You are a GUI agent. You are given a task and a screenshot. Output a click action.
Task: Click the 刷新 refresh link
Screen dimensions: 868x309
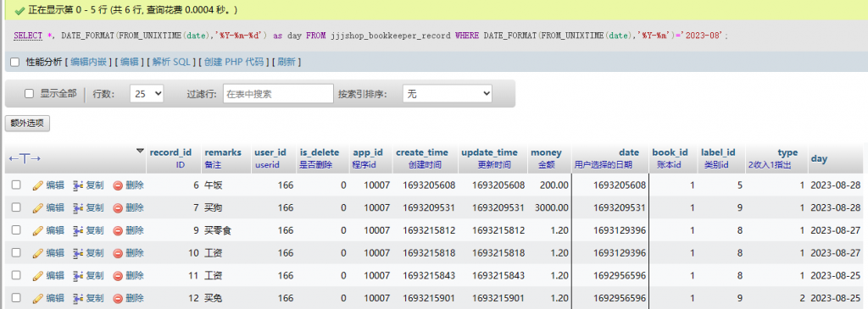pyautogui.click(x=287, y=62)
